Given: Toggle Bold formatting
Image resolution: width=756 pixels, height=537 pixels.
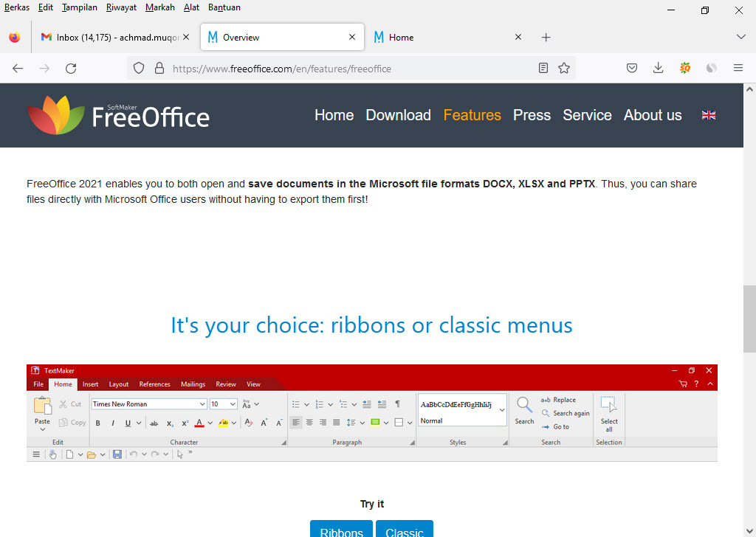Looking at the screenshot, I should point(97,422).
